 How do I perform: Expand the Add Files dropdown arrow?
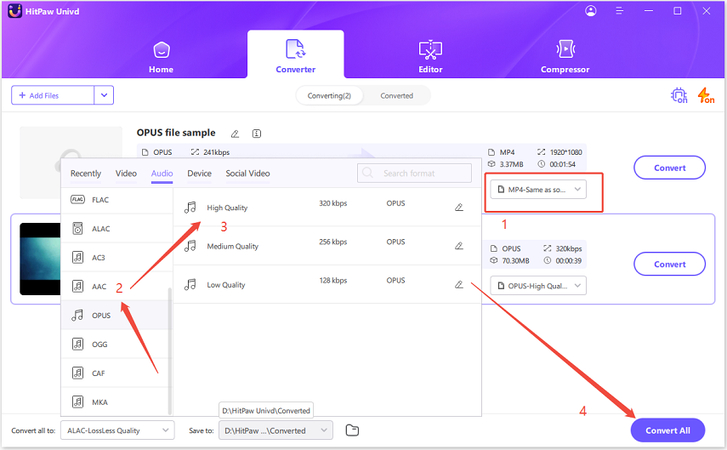(104, 95)
